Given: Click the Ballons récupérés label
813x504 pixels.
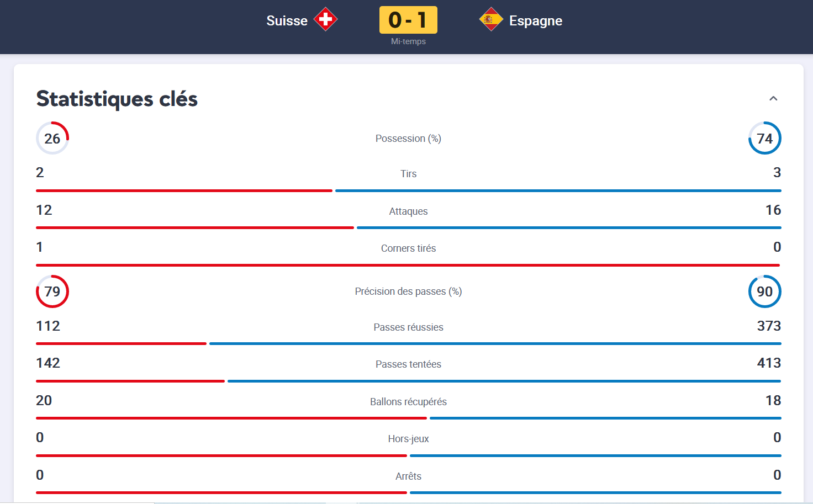Looking at the screenshot, I should (x=408, y=402).
